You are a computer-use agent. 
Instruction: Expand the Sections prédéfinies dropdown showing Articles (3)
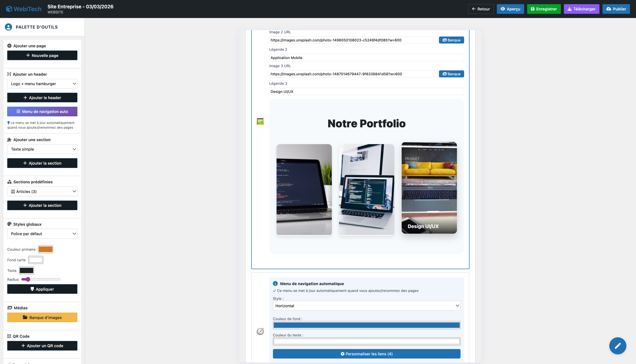coord(42,191)
